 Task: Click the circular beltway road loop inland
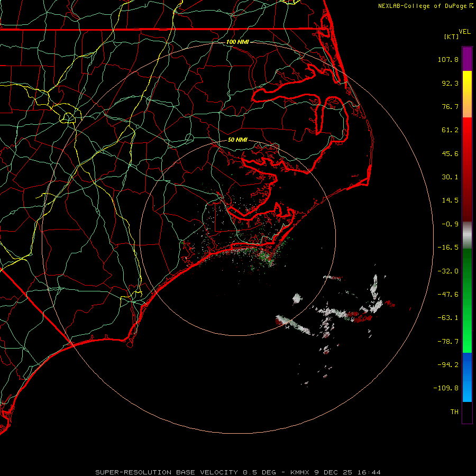click(68, 117)
